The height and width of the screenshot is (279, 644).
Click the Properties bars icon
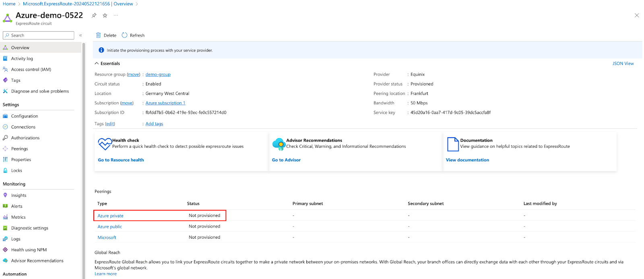coord(5,159)
